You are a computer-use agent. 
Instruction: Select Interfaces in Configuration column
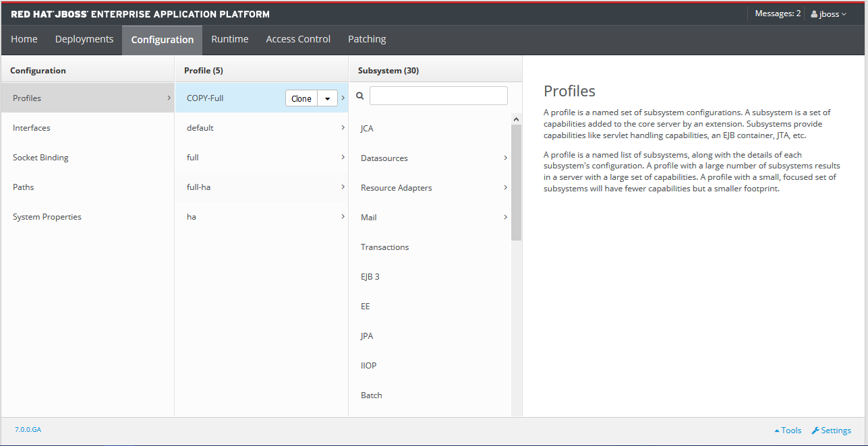click(x=87, y=127)
